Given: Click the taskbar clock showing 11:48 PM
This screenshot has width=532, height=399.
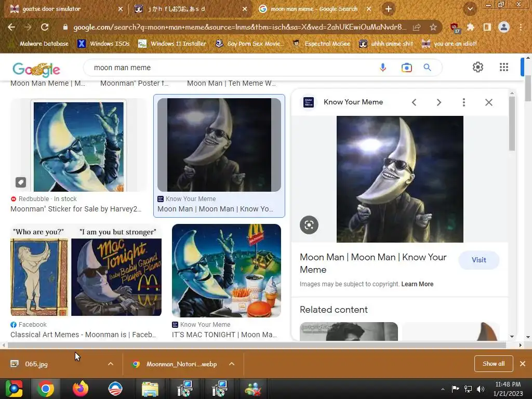Looking at the screenshot, I should pos(508,389).
